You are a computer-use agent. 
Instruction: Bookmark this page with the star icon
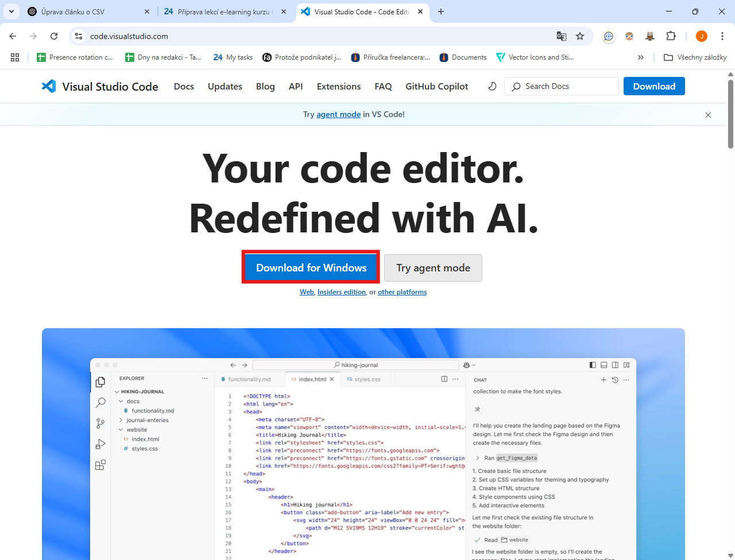click(x=580, y=36)
